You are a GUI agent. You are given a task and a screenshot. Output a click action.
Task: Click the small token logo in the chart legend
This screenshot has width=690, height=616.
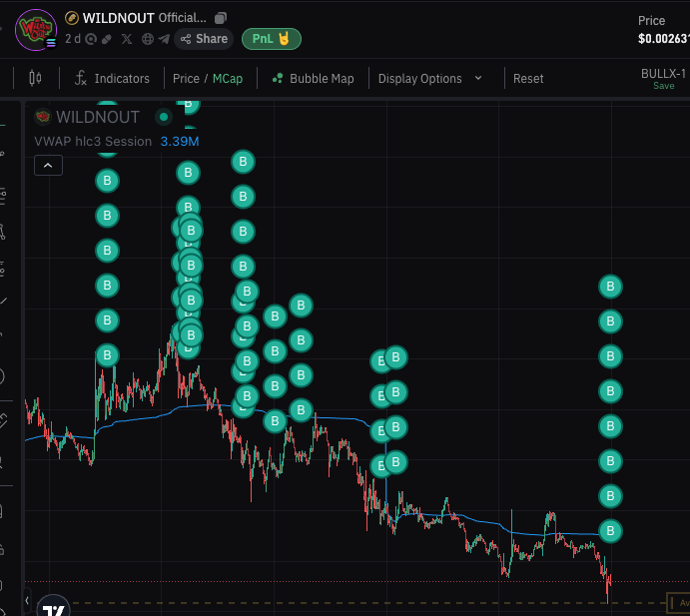click(43, 117)
